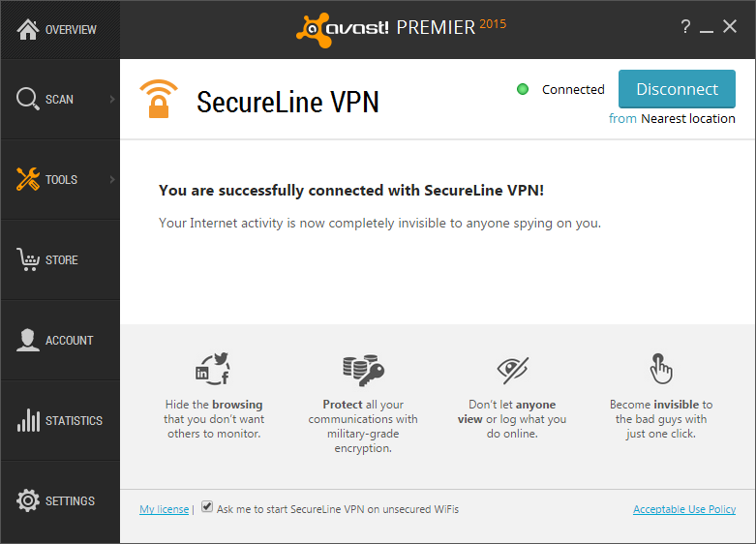Click the crossed-out eye icon
This screenshot has height=544, width=756.
pyautogui.click(x=512, y=369)
